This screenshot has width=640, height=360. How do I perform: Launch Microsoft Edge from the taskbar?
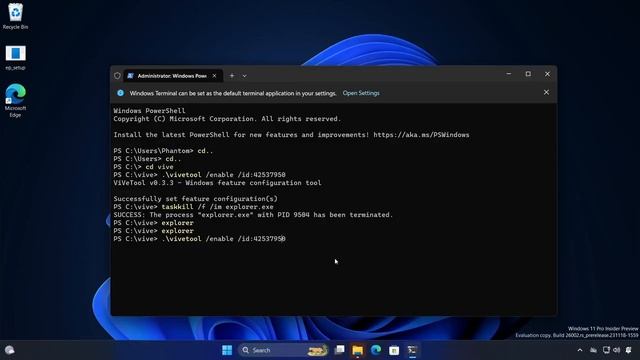tap(376, 350)
